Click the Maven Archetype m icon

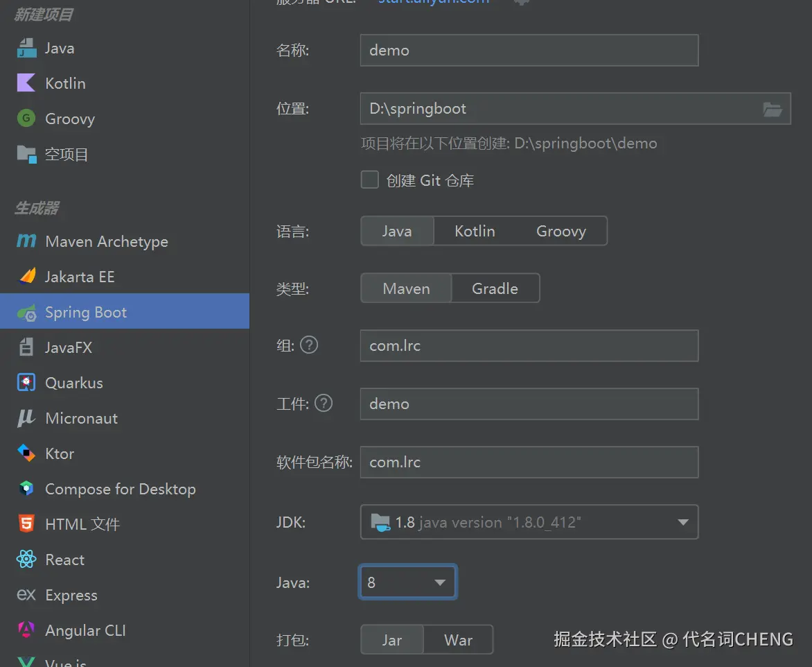[26, 241]
